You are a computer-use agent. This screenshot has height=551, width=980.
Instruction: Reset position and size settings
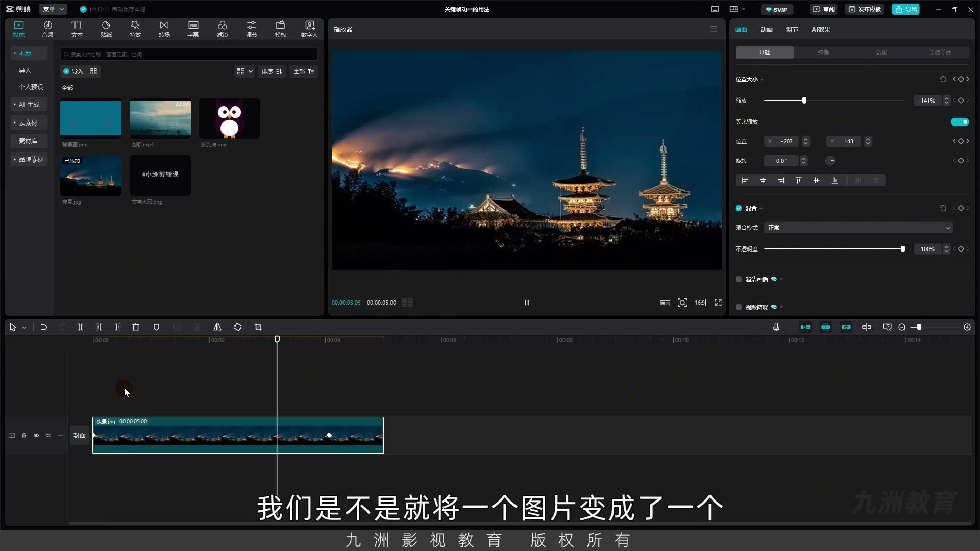943,79
